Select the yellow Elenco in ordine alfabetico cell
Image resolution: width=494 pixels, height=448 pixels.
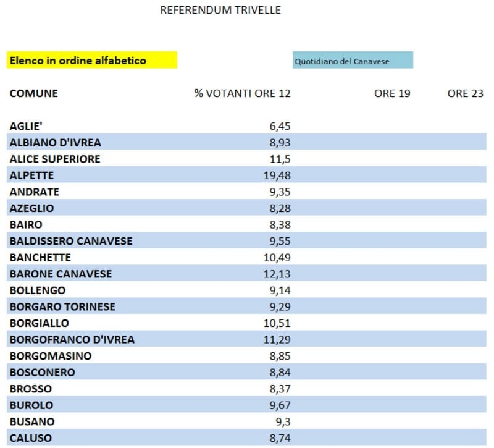92,61
